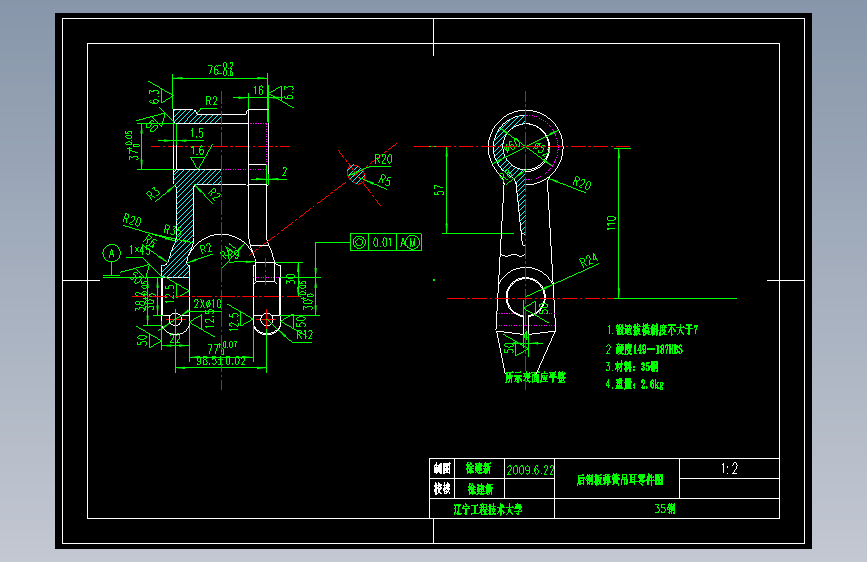Click the R3 radius label

point(153,194)
